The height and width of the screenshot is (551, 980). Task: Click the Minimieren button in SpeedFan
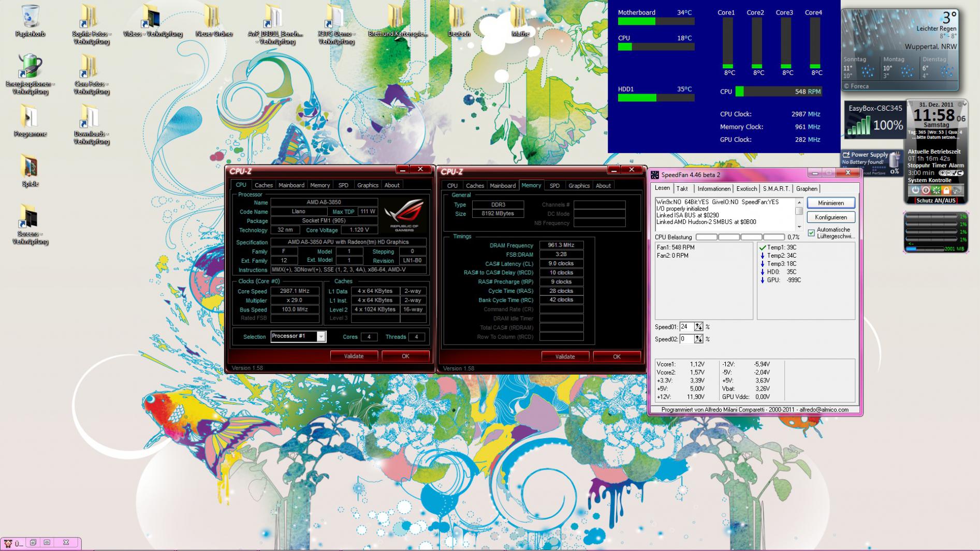831,203
